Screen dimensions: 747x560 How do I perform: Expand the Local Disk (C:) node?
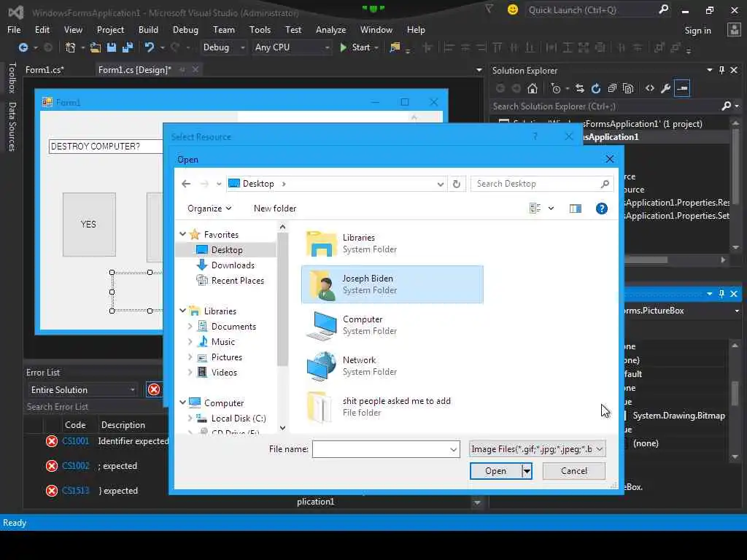(x=190, y=419)
